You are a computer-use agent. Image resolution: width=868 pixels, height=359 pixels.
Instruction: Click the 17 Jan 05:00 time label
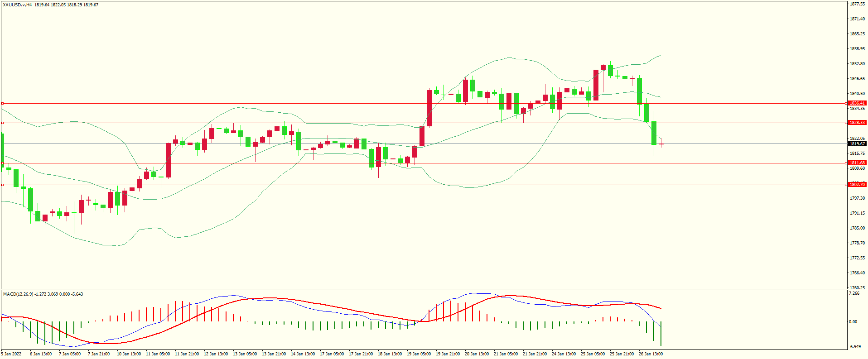pos(332,354)
